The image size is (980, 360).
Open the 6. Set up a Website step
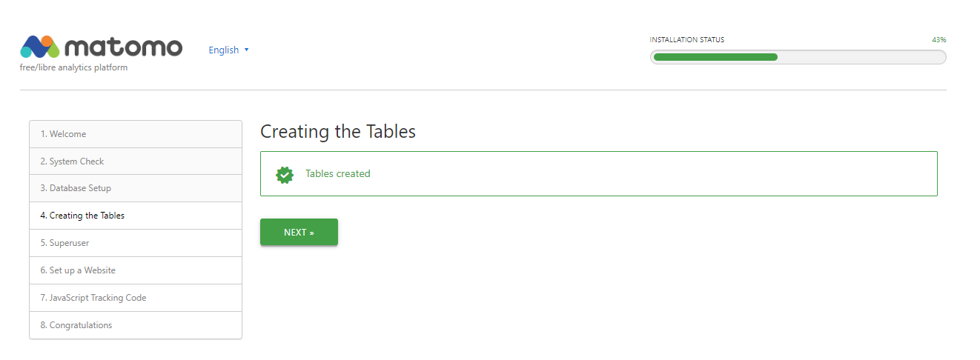pos(136,270)
